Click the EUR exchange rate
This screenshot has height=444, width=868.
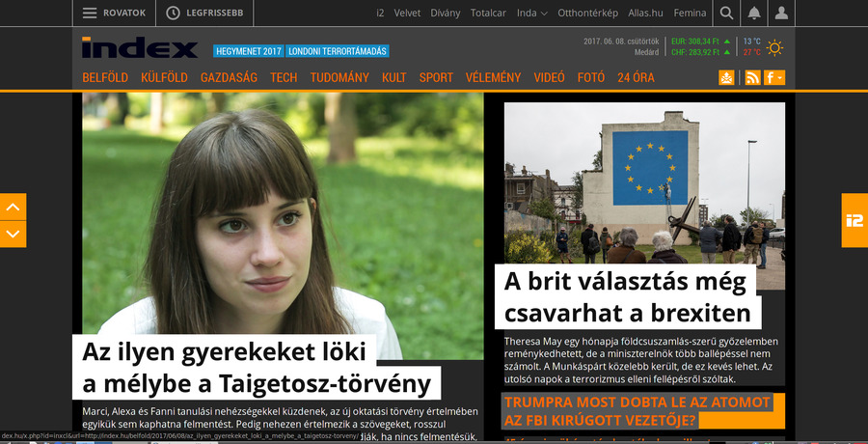click(700, 41)
